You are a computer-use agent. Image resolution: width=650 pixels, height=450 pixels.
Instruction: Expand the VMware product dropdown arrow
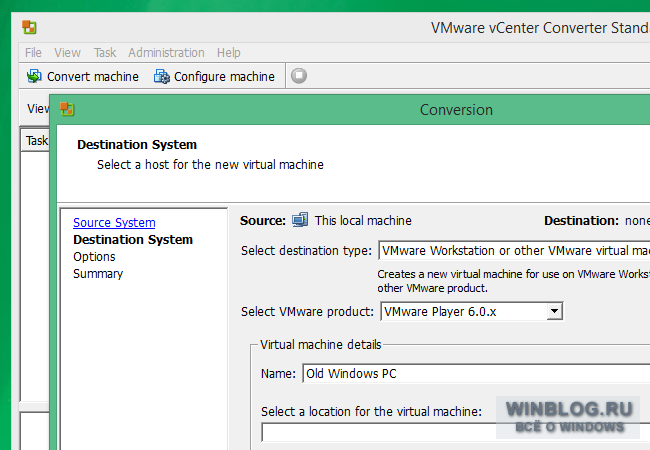point(554,311)
